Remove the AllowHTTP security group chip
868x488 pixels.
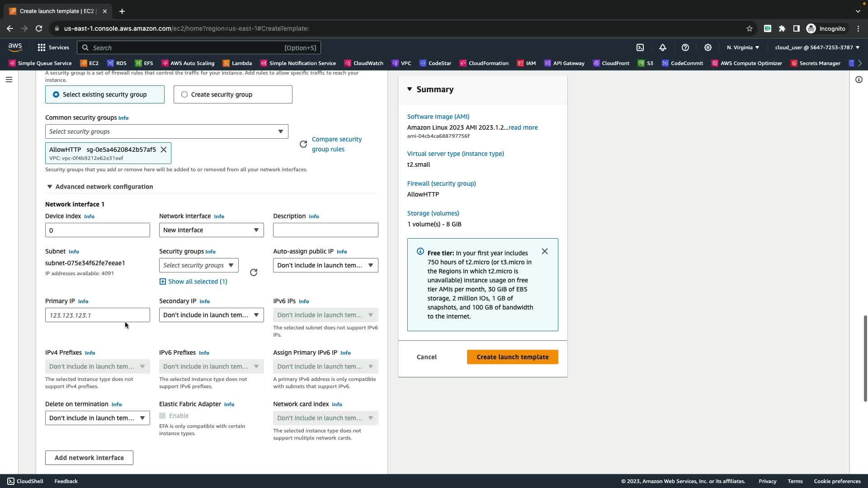164,150
